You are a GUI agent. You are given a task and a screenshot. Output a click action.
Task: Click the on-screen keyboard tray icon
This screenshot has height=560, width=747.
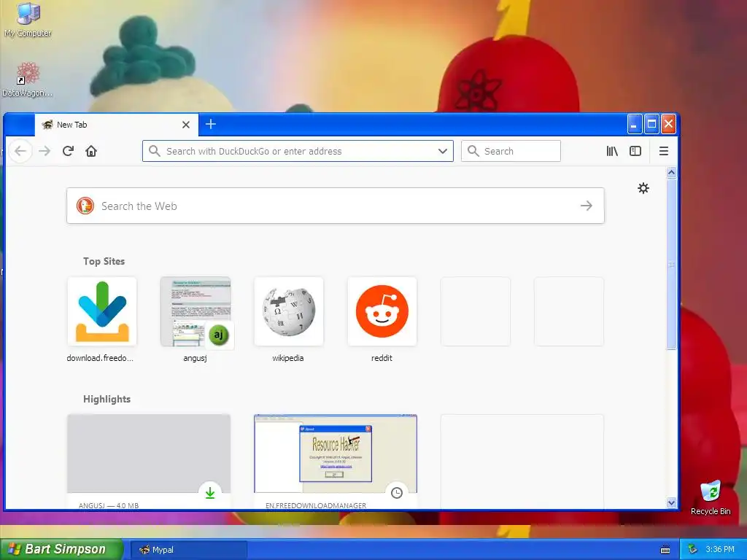coord(665,550)
